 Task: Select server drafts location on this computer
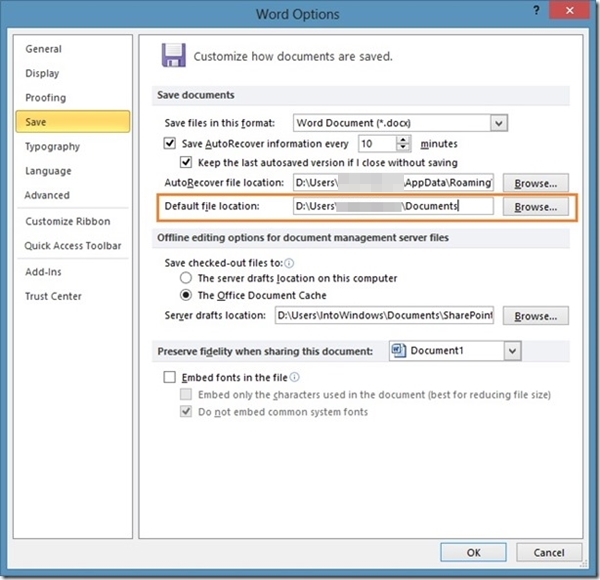(x=186, y=278)
